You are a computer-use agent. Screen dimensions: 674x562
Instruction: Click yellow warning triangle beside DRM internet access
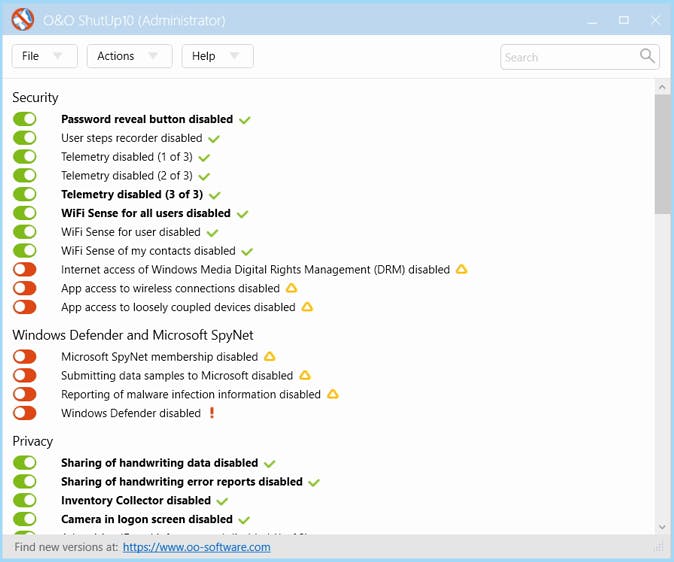(461, 269)
